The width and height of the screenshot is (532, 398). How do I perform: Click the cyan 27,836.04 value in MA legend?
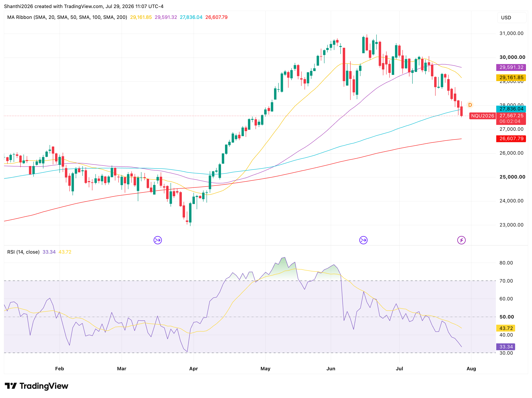[191, 17]
